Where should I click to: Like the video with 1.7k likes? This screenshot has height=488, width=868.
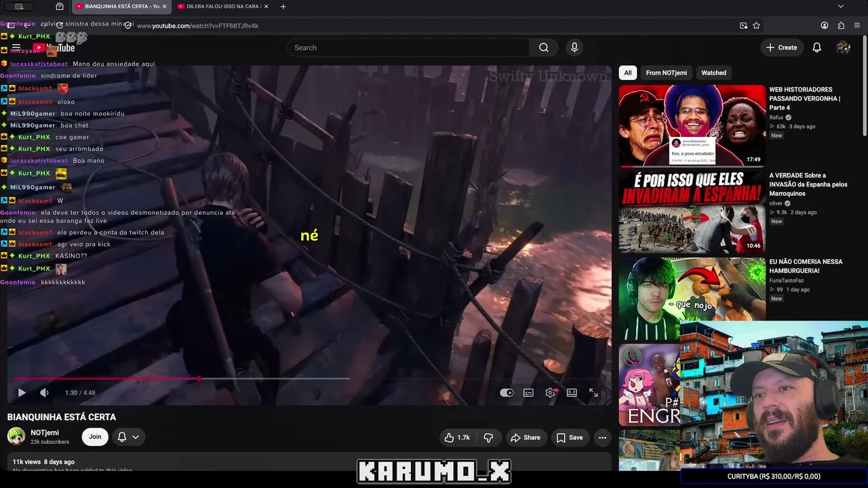(x=457, y=438)
